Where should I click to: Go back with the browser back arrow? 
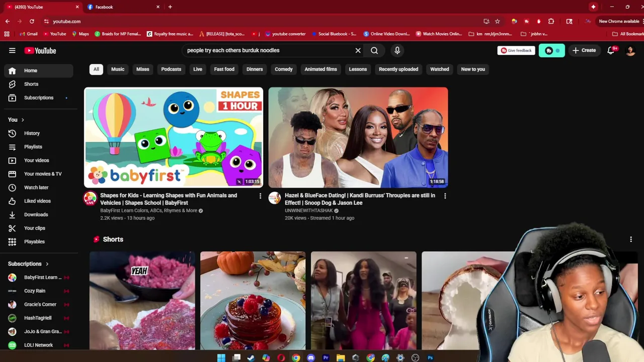point(7,21)
